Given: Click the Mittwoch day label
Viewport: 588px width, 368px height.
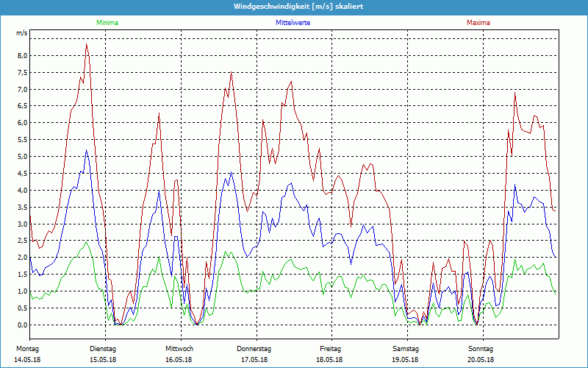Looking at the screenshot, I should click(x=179, y=349).
